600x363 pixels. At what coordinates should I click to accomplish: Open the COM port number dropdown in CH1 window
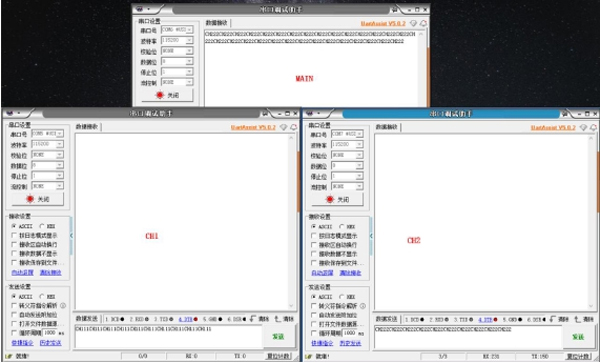point(47,133)
